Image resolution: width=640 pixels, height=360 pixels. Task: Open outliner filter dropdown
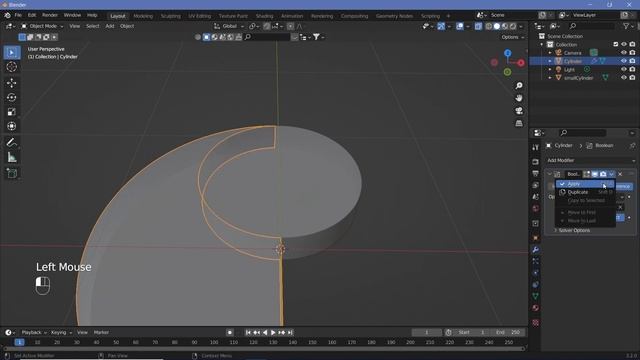point(628,26)
